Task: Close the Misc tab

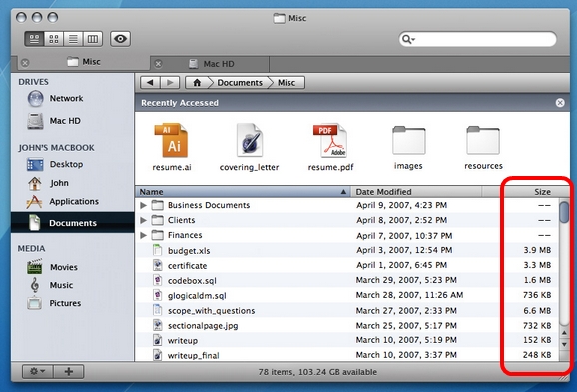Action: tap(25, 63)
